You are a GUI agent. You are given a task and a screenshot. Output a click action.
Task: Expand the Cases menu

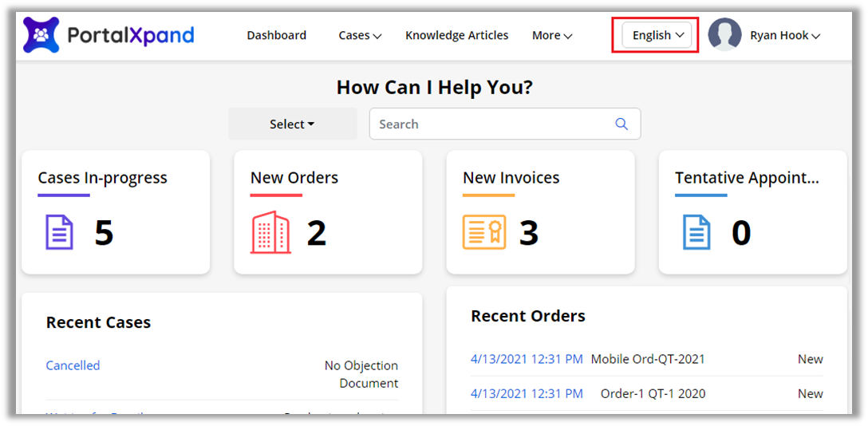pos(360,35)
